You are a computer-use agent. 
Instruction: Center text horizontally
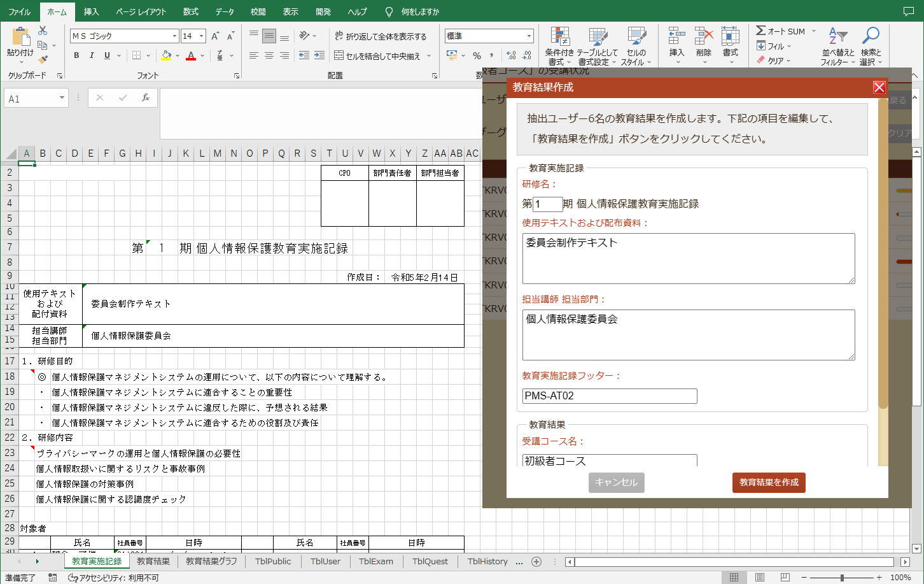click(269, 55)
